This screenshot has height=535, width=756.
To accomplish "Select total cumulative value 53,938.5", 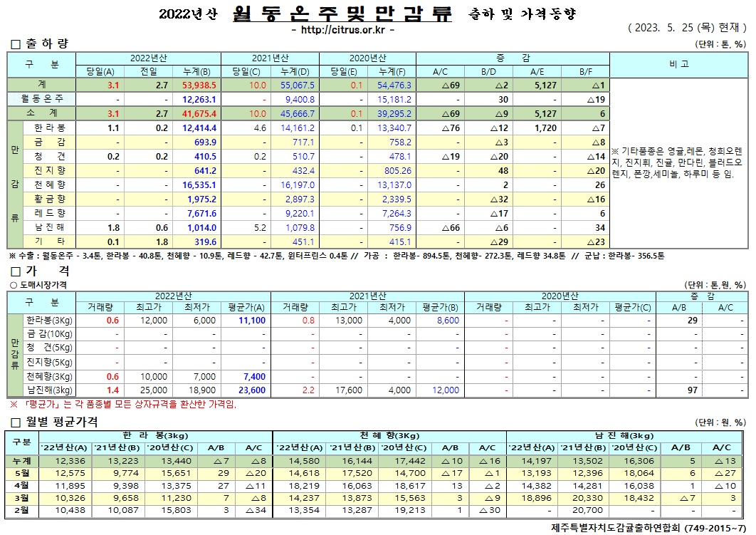I will tap(197, 85).
